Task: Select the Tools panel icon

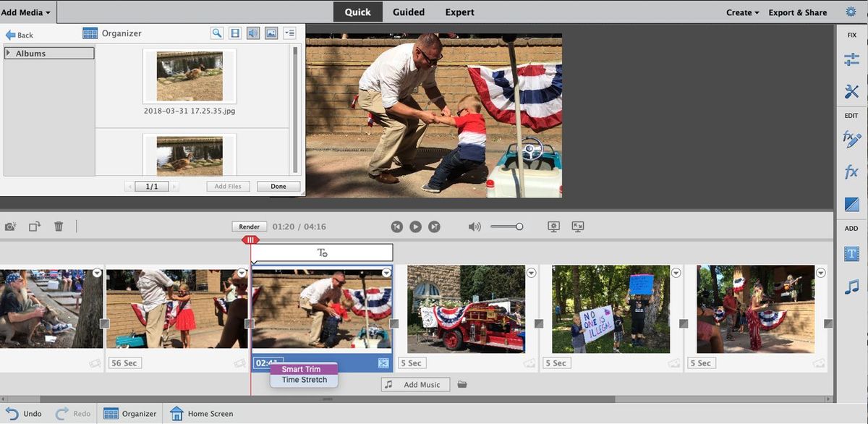Action: (851, 91)
